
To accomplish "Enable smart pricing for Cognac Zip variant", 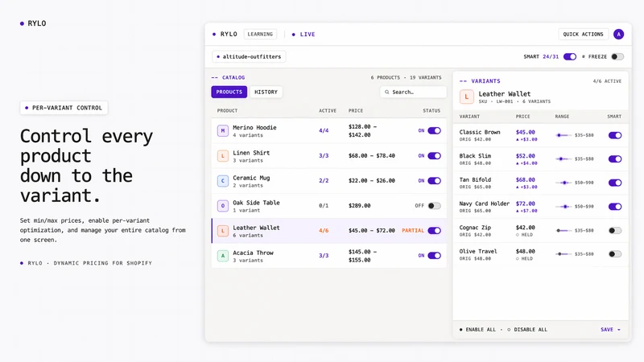I will (x=615, y=230).
